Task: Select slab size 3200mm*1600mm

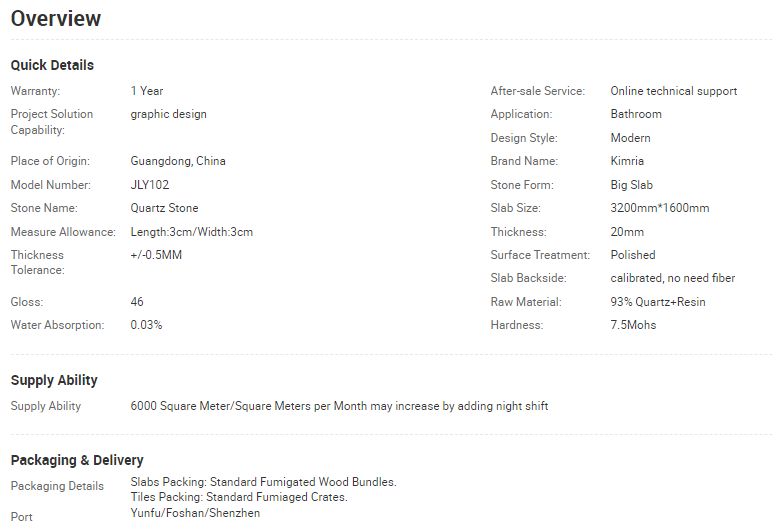Action: (x=659, y=208)
